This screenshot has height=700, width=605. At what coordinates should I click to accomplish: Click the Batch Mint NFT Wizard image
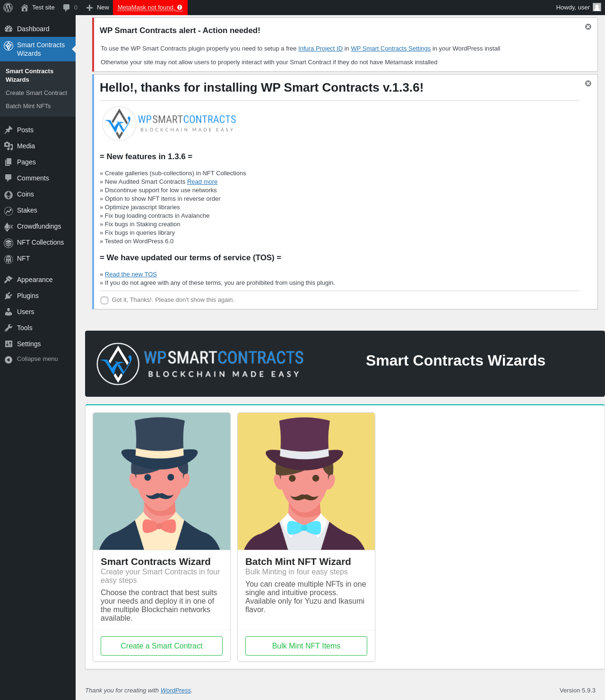[306, 481]
